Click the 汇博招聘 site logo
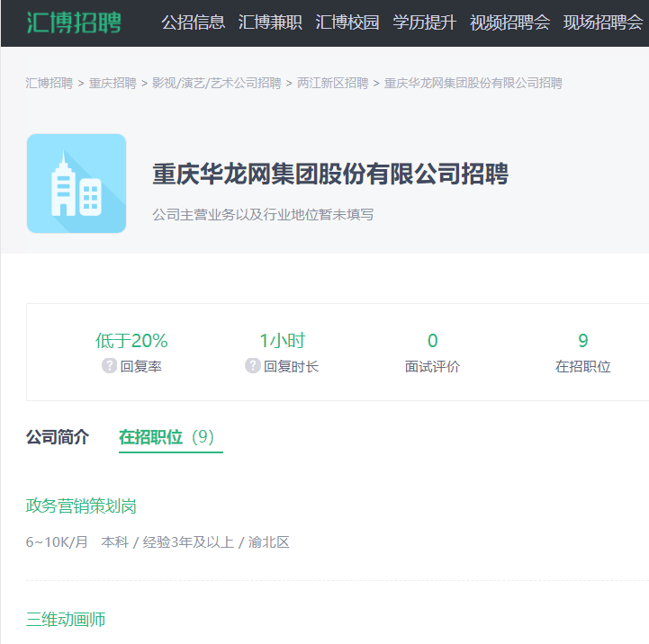 (x=74, y=22)
